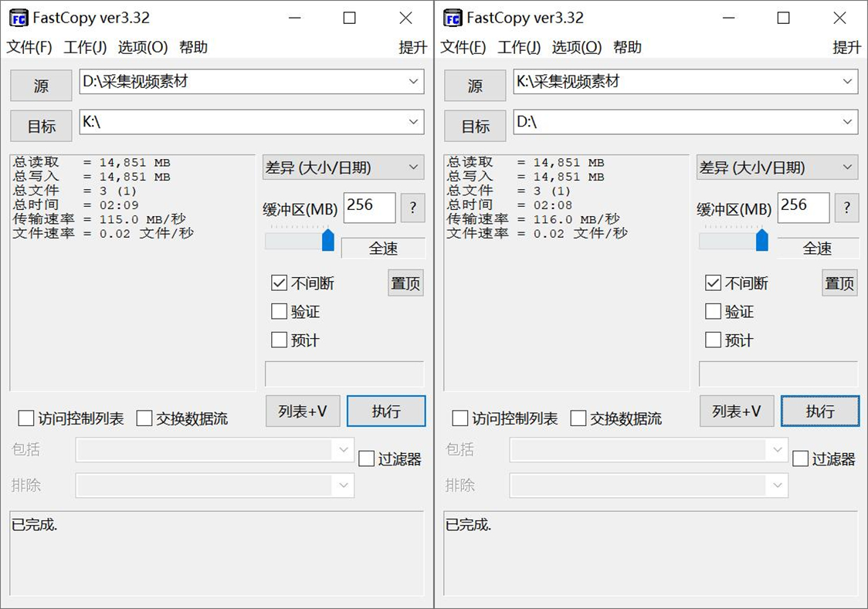Enable 验证 in right window
Screen dimensions: 868x609
tap(713, 311)
